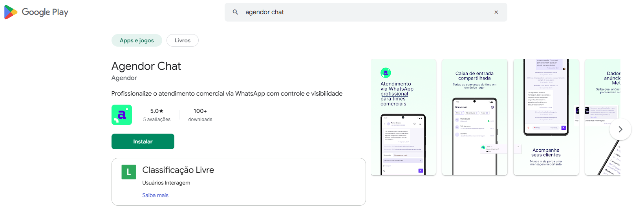
Task: Click the '5 avaliações' text
Action: (157, 120)
